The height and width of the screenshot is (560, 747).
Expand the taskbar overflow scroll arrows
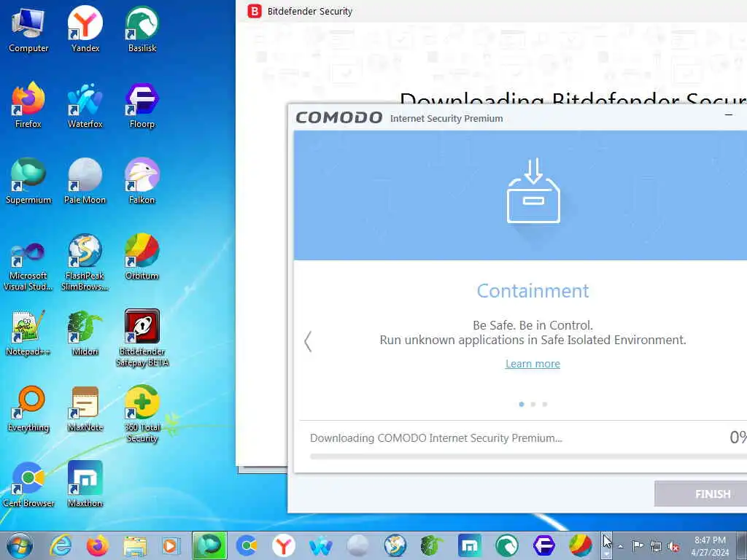click(x=606, y=546)
